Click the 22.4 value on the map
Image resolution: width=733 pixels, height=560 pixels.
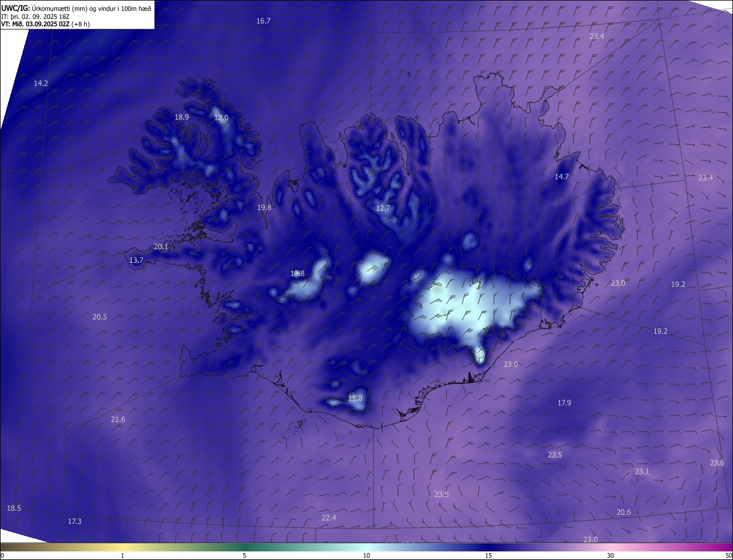pos(329,518)
